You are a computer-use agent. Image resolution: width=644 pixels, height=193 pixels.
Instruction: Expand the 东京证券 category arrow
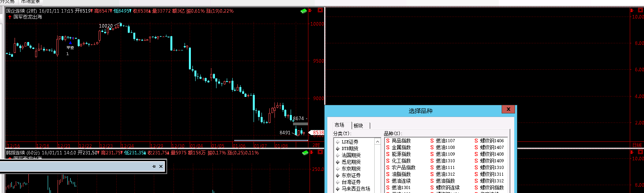coord(338,176)
